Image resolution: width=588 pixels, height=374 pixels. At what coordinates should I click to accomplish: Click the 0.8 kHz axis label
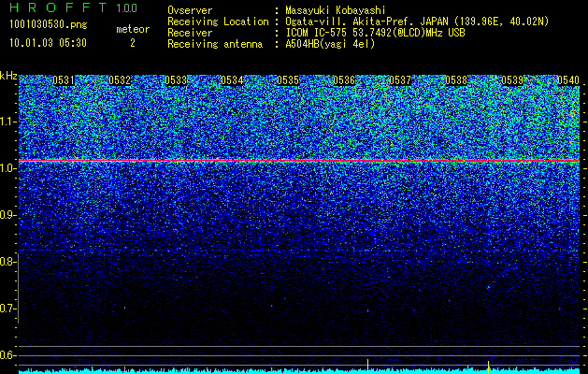click(x=7, y=262)
